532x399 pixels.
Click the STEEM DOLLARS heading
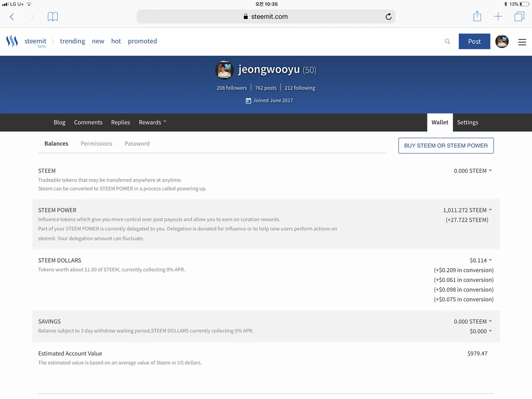click(x=60, y=261)
